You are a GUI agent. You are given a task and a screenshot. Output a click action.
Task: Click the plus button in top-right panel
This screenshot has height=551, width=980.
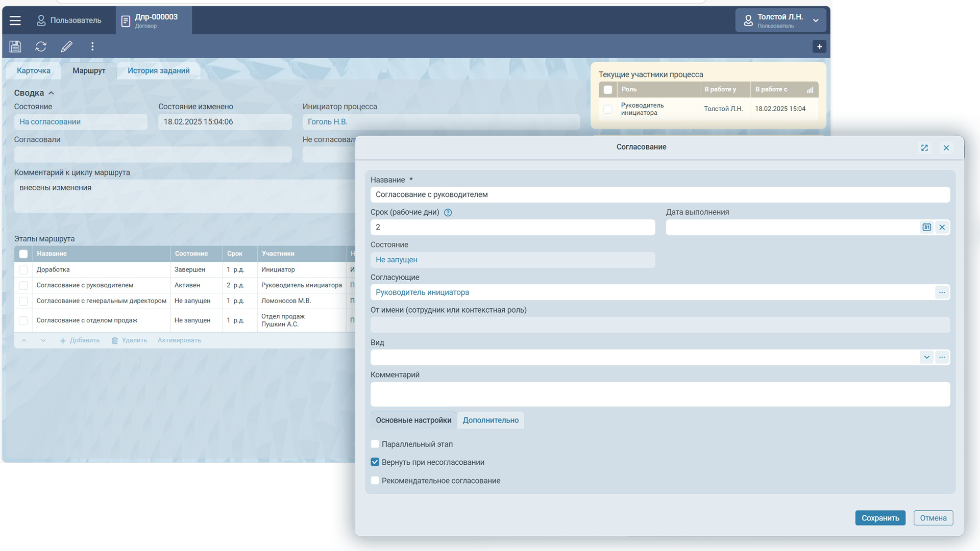point(819,46)
